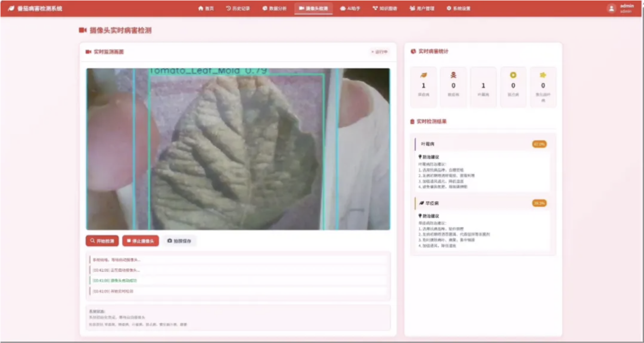Image resolution: width=644 pixels, height=343 pixels.
Task: Click the 叶霉病 count stat card
Action: [483, 87]
